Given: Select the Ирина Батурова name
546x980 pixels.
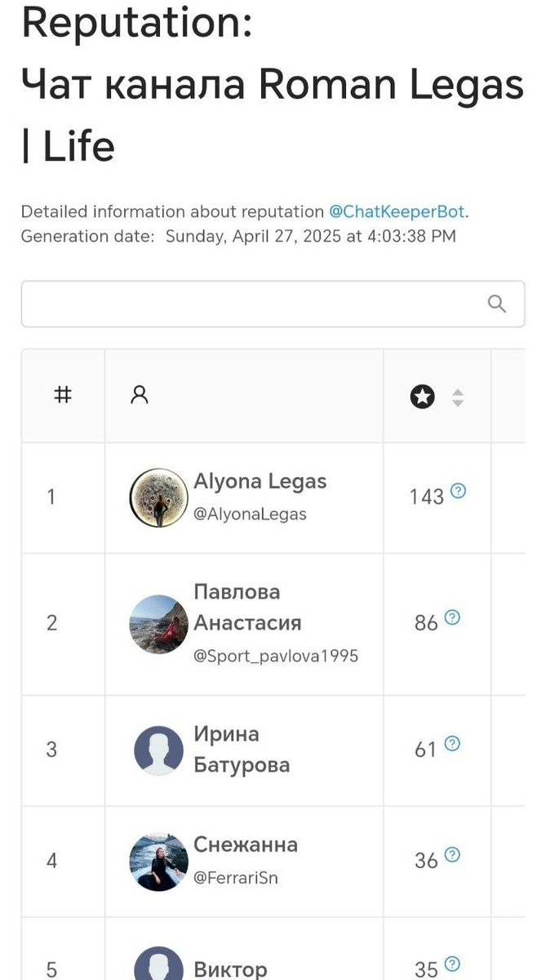Looking at the screenshot, I should [x=242, y=750].
